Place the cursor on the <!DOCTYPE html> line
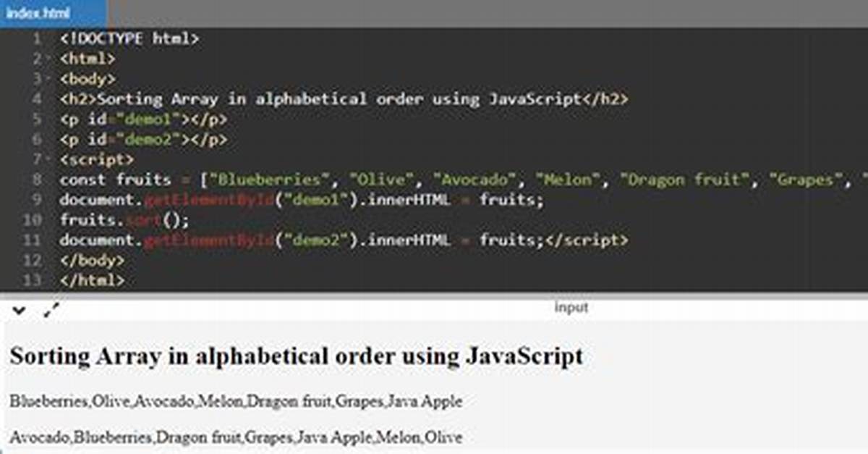 click(129, 38)
